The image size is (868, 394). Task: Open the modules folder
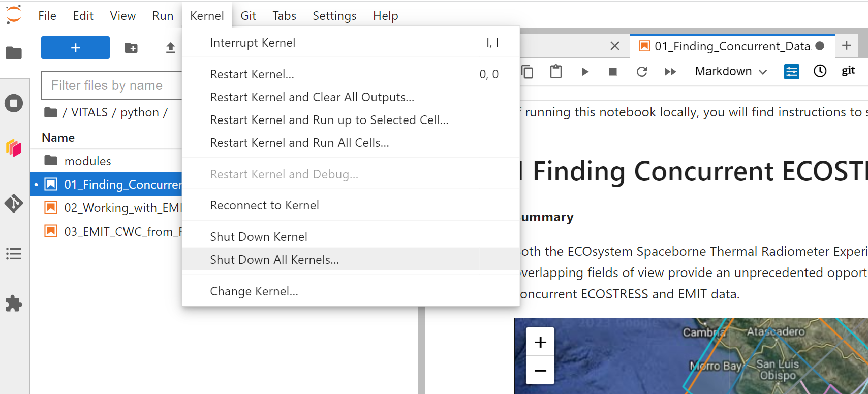(x=106, y=161)
